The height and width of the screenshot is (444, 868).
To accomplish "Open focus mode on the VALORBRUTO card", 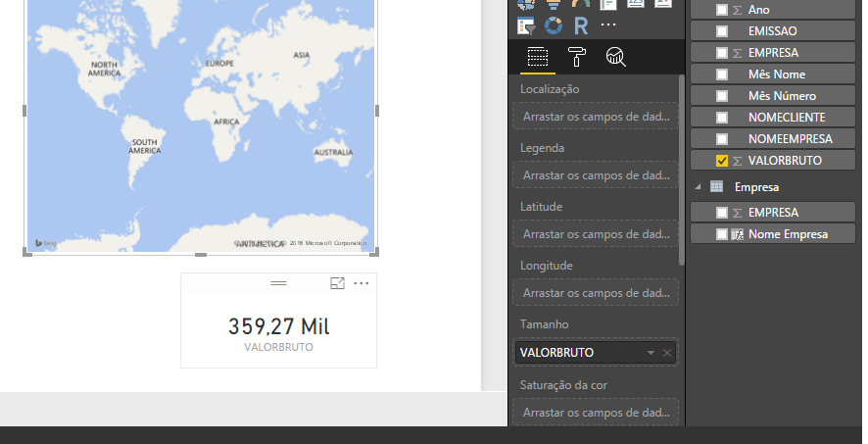I will [x=337, y=283].
